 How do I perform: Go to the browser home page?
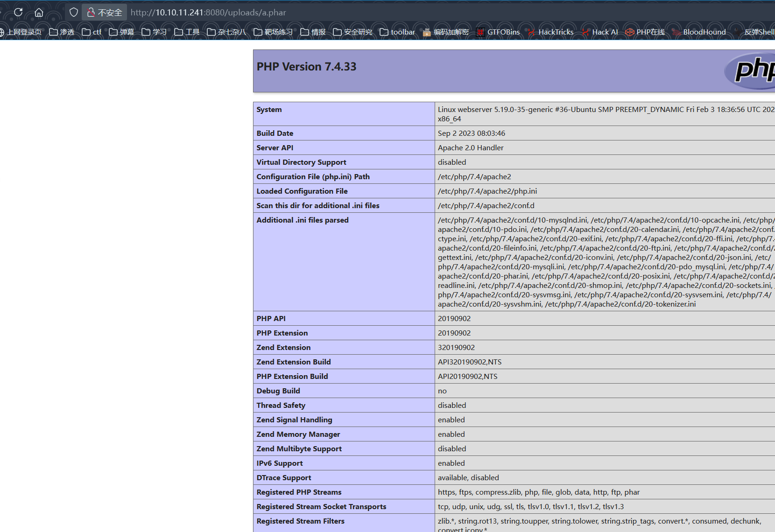pyautogui.click(x=39, y=12)
